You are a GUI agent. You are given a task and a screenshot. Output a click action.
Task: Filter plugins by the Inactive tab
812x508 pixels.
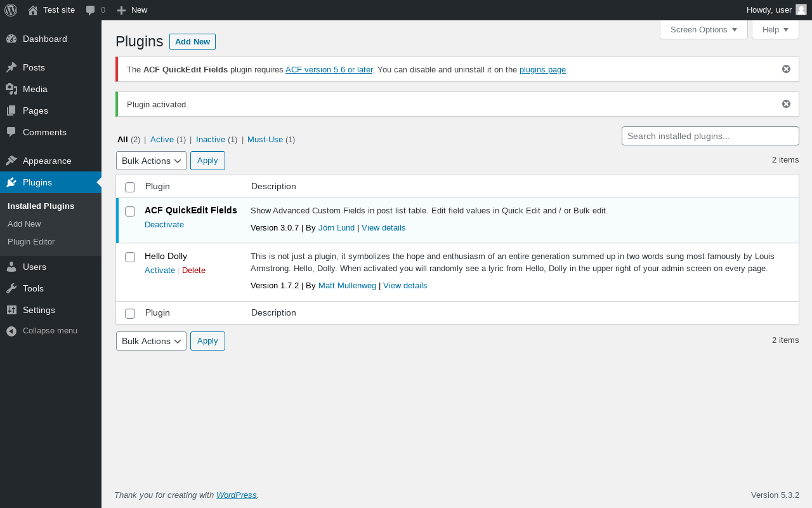(x=211, y=140)
